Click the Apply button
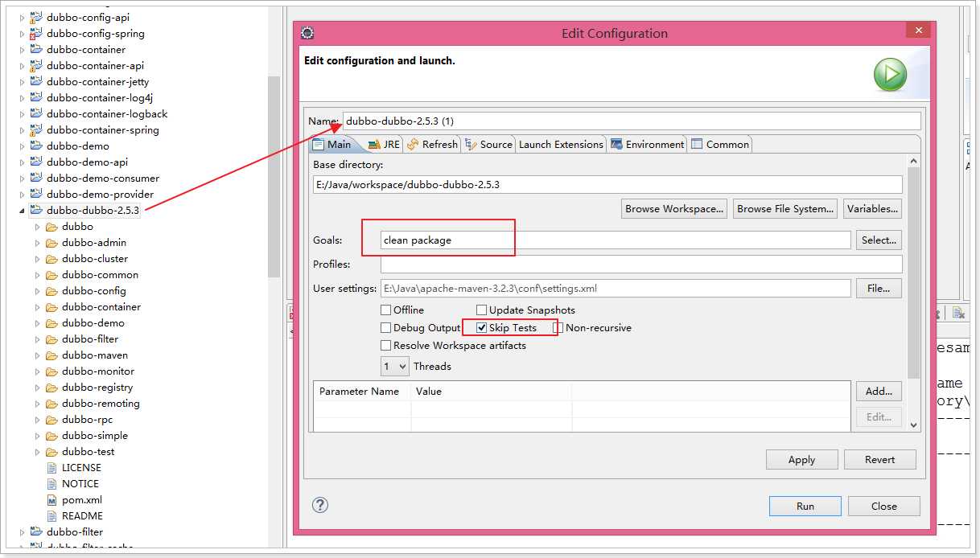This screenshot has width=980, height=558. pos(801,459)
